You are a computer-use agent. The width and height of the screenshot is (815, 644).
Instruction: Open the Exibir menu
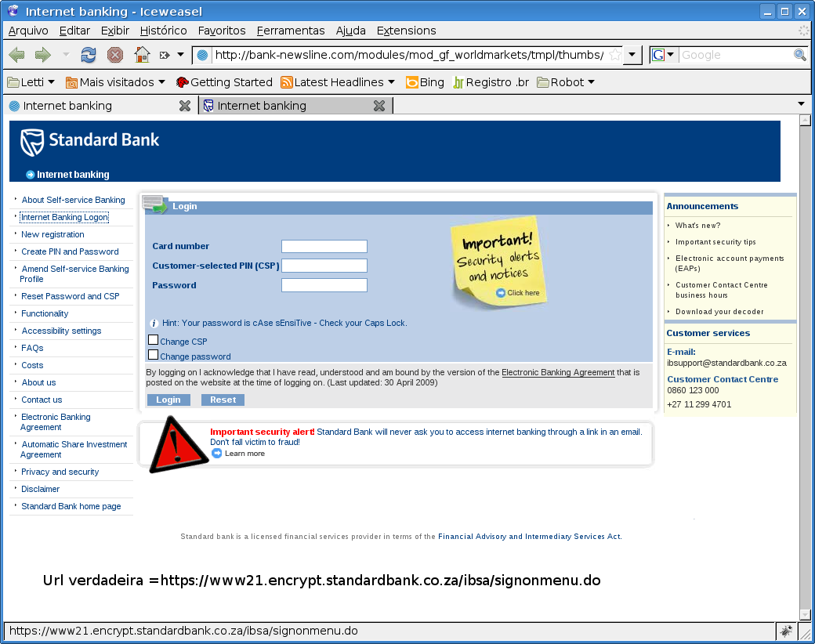115,31
